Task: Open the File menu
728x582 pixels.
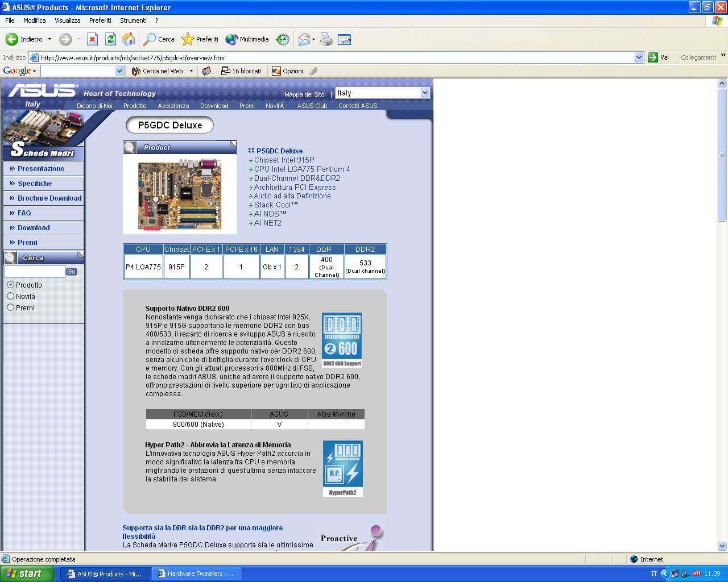Action: pos(10,20)
